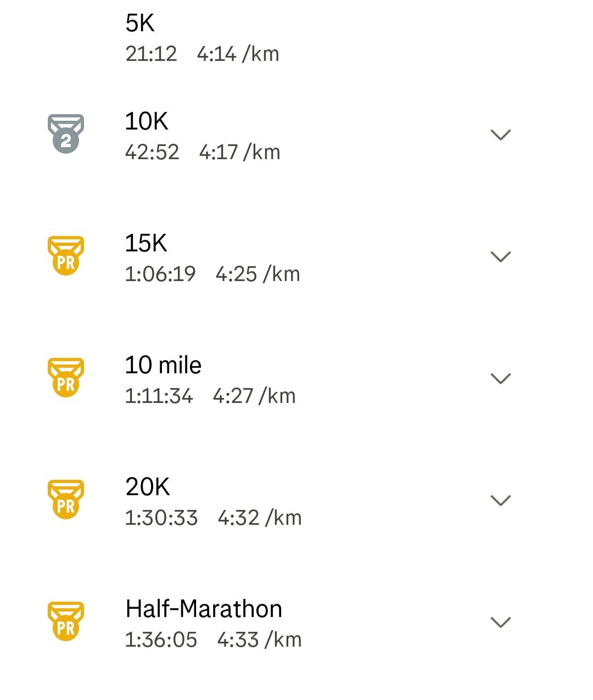Image resolution: width=593 pixels, height=700 pixels.
Task: Tap the Half-Marathon time 1:36:05
Action: coord(161,640)
